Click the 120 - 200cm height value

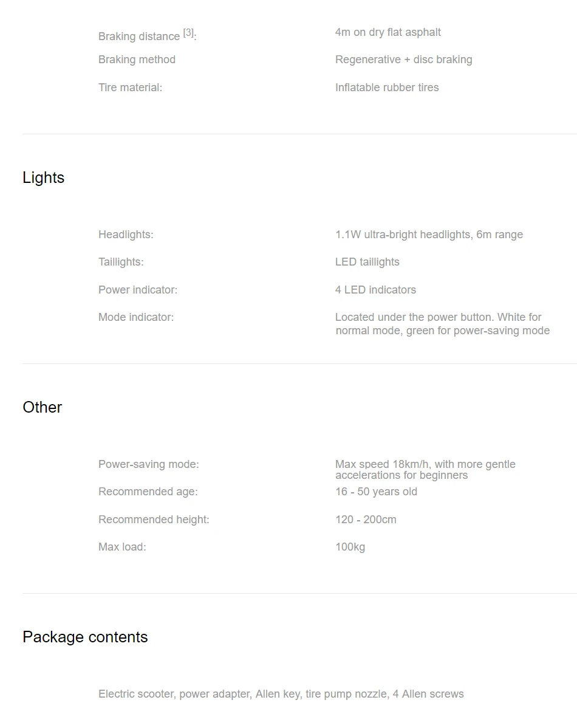pos(366,520)
